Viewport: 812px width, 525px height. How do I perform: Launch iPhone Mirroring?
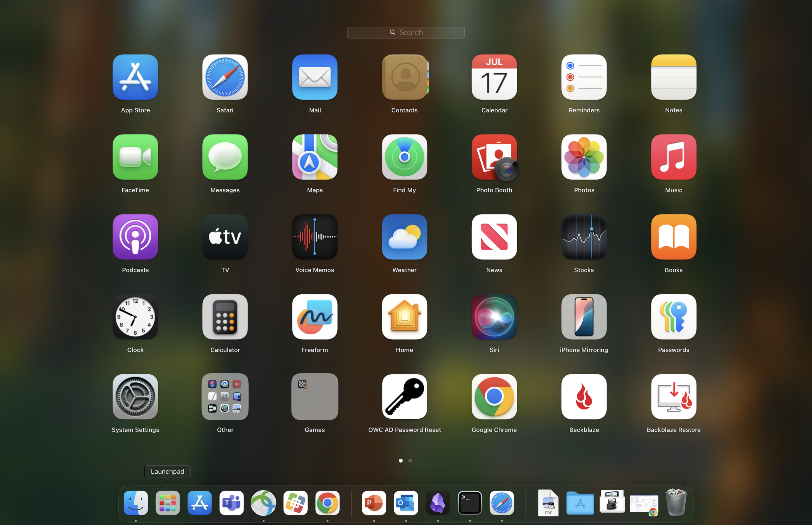point(584,317)
